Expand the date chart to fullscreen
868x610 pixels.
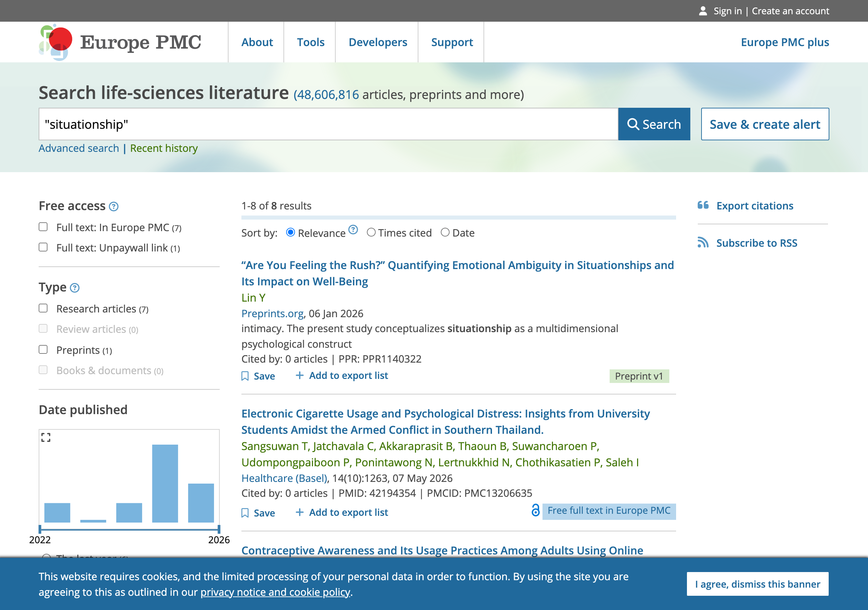pos(46,438)
